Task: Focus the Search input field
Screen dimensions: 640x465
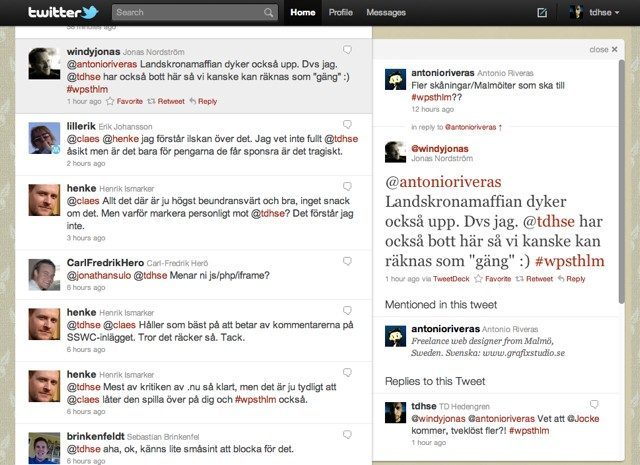Action: [x=195, y=13]
